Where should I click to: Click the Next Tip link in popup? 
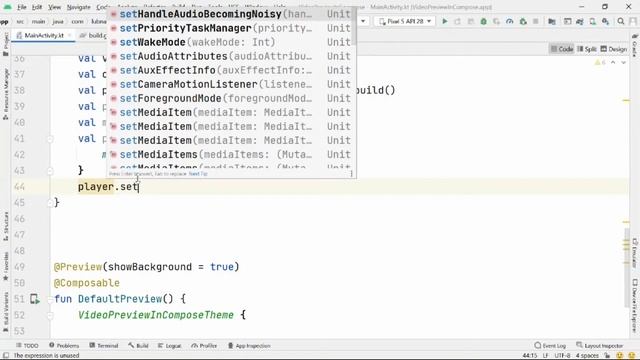198,174
